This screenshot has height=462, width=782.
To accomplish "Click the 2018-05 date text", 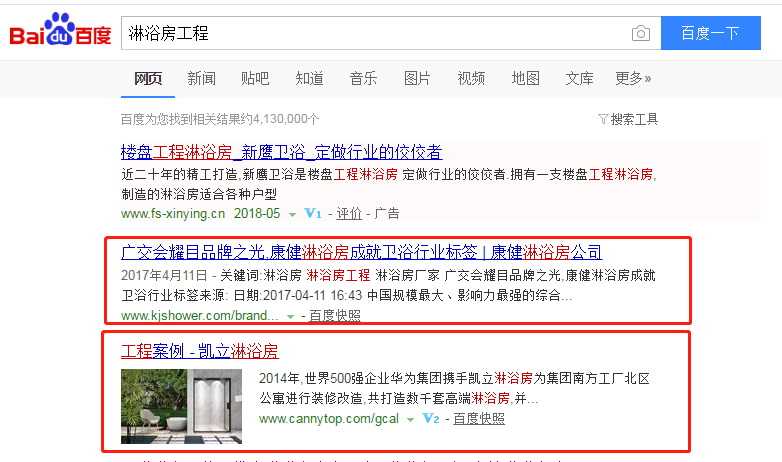I will click(257, 214).
